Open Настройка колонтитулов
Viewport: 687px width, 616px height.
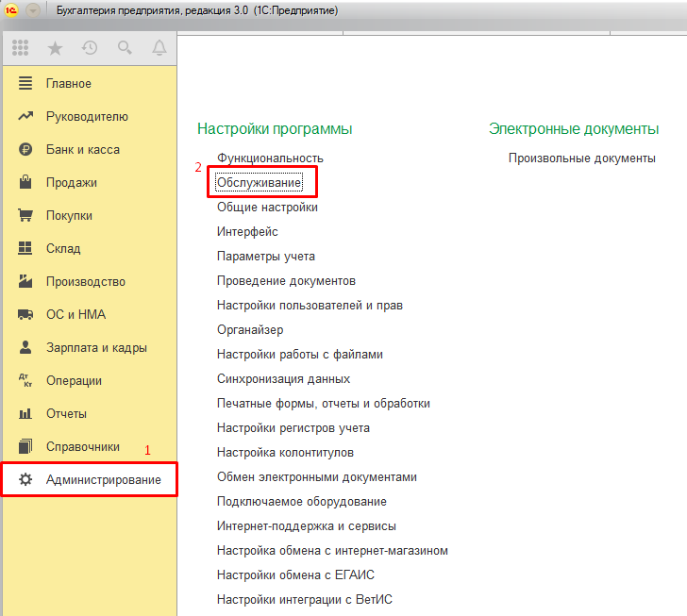(x=285, y=452)
